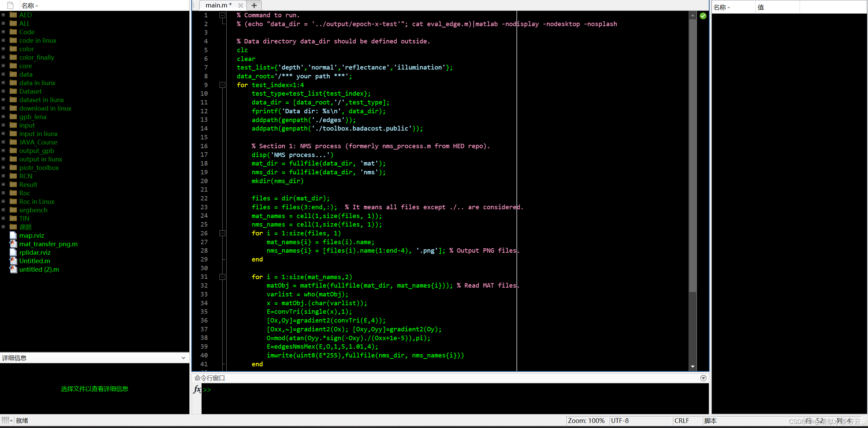This screenshot has width=868, height=428.
Task: Select the Dataset folder icon
Action: pos(13,91)
